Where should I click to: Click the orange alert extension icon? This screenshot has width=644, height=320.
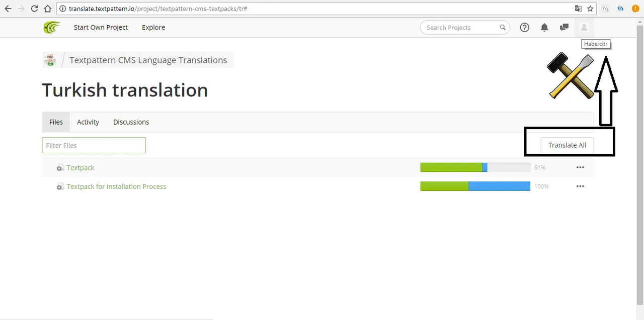click(x=635, y=9)
